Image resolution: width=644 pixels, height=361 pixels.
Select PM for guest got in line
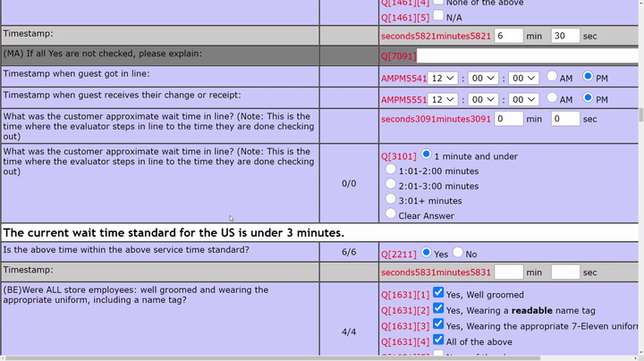point(588,76)
